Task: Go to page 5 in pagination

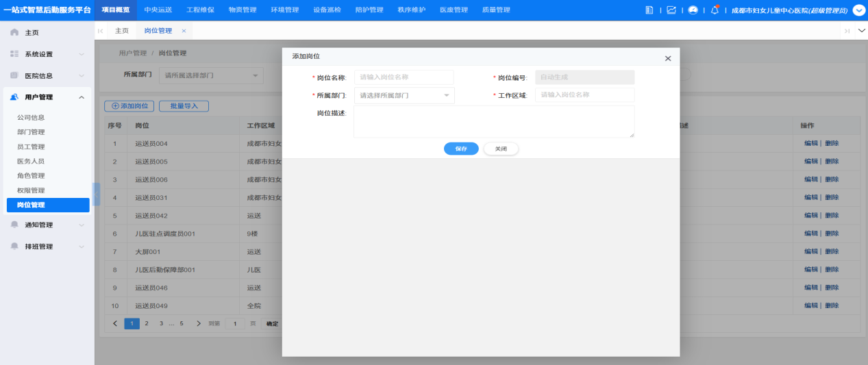Action: [x=182, y=323]
